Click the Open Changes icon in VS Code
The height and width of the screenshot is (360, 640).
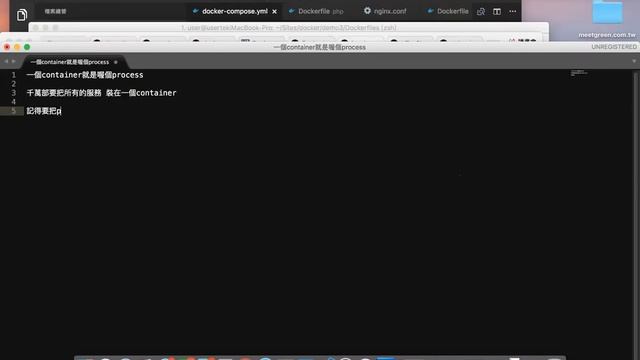(x=481, y=11)
